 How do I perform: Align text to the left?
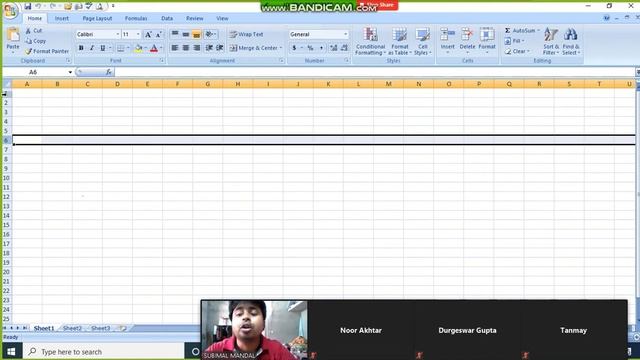pyautogui.click(x=175, y=48)
